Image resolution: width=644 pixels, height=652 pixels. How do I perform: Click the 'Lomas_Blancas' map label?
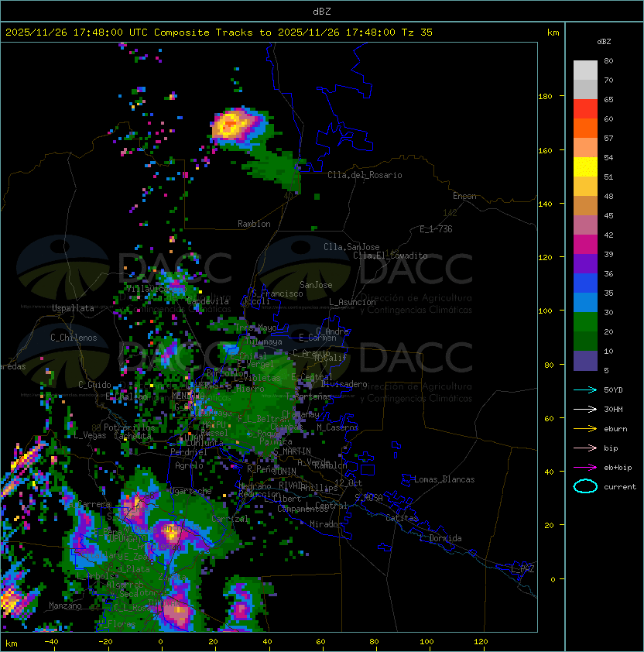[444, 479]
